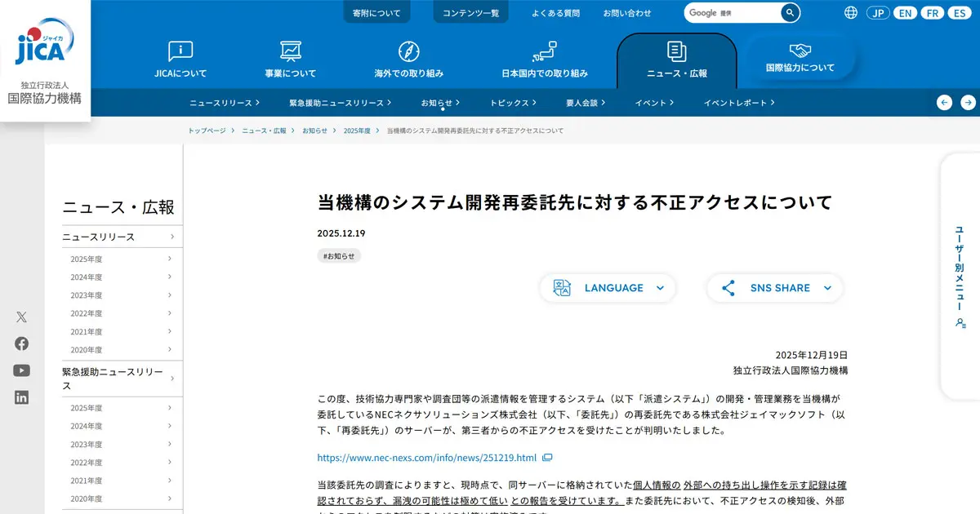Open JICA's YouTube channel icon

click(21, 370)
